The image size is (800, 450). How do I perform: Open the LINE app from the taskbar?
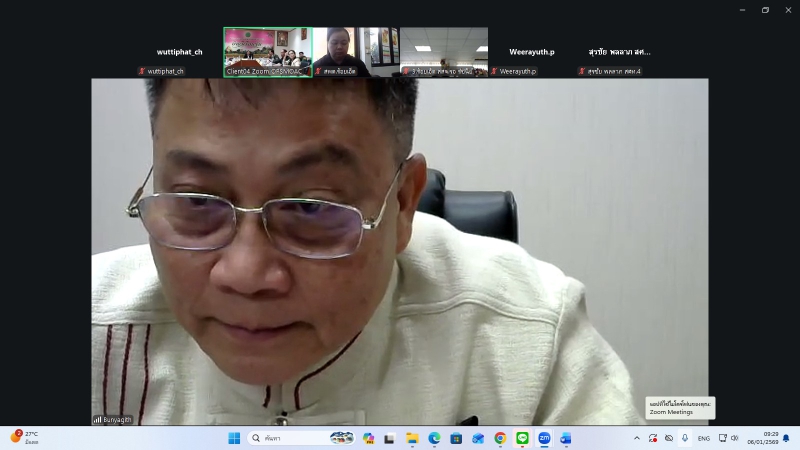522,438
